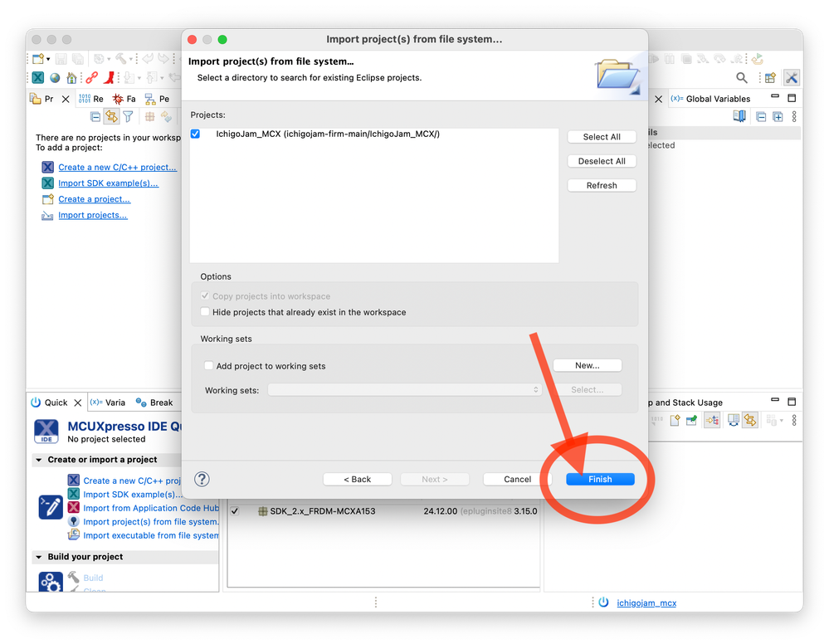
Task: Click the Deselect All button
Action: click(x=602, y=161)
